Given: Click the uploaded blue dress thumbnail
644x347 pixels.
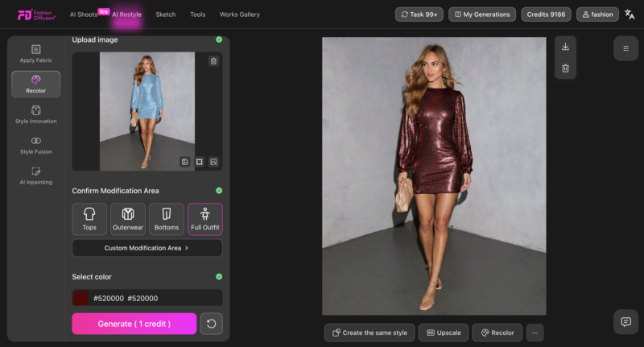Looking at the screenshot, I should tap(147, 111).
